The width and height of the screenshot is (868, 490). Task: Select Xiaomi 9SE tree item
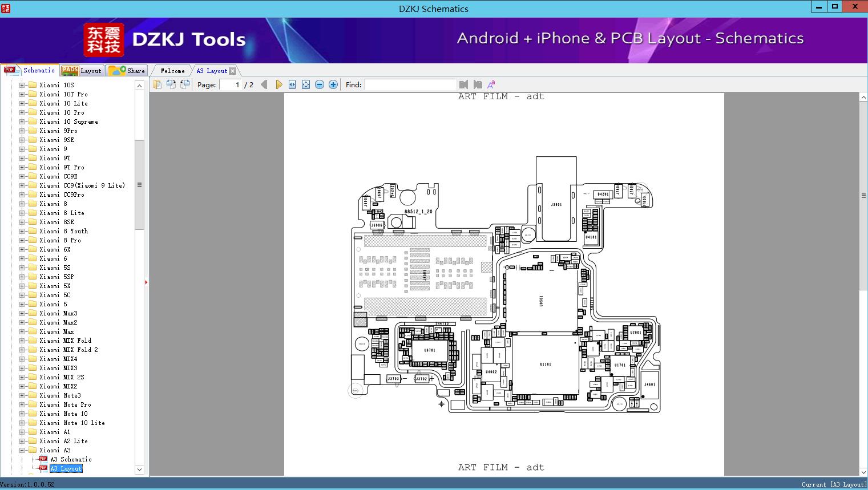(56, 140)
